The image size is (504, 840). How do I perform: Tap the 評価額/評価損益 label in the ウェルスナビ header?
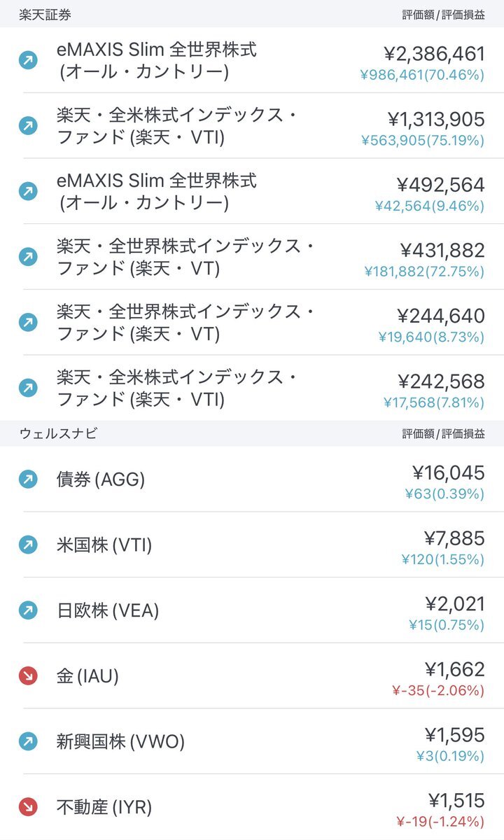443,433
